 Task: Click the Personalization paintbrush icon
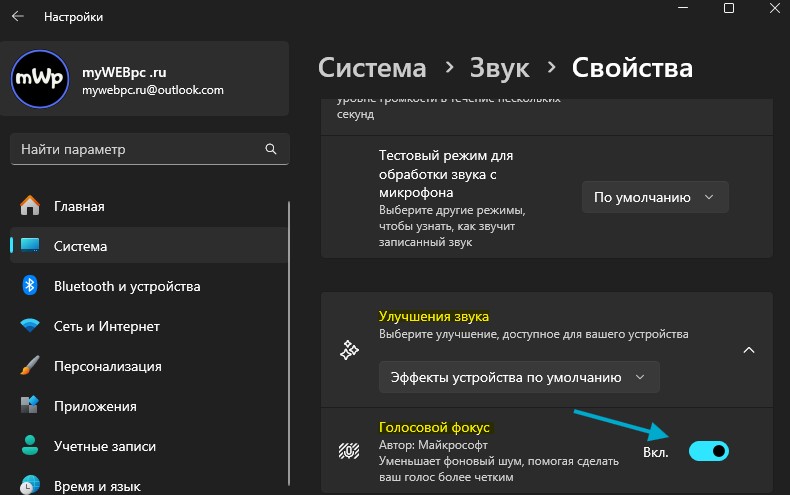(x=30, y=366)
